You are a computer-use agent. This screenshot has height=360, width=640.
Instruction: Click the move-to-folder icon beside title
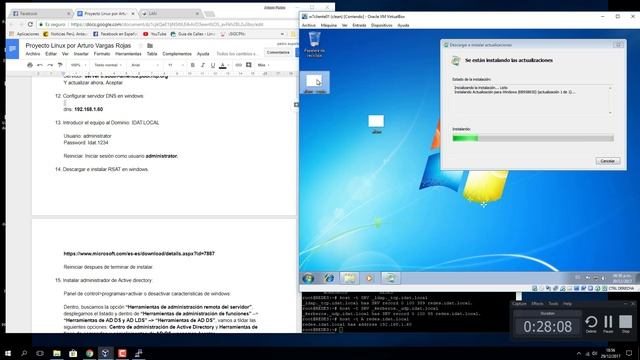point(150,46)
